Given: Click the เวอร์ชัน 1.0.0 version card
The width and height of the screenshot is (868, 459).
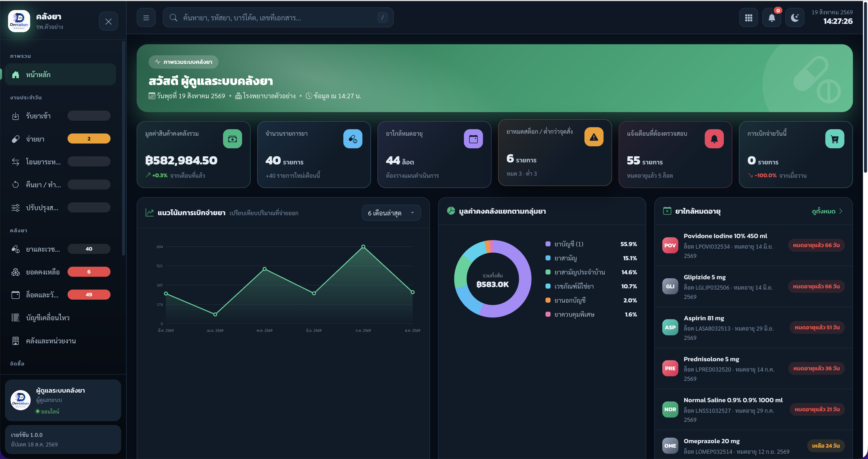Looking at the screenshot, I should coord(63,439).
